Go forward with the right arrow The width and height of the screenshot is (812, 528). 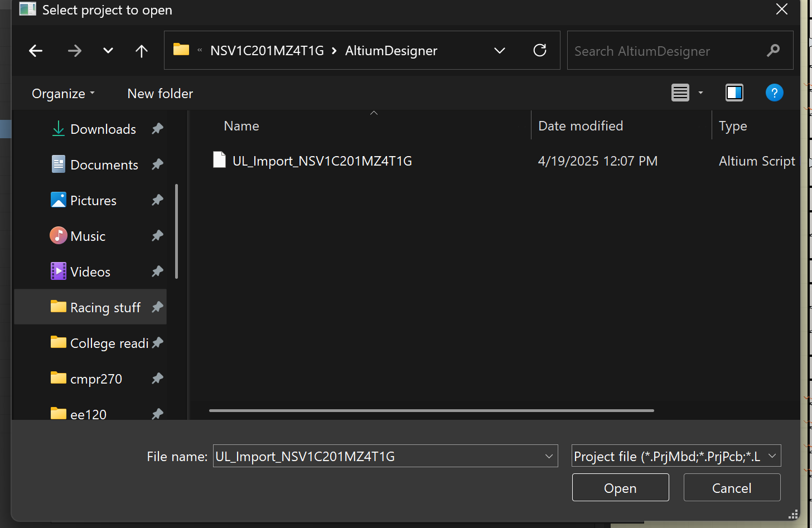(x=74, y=51)
